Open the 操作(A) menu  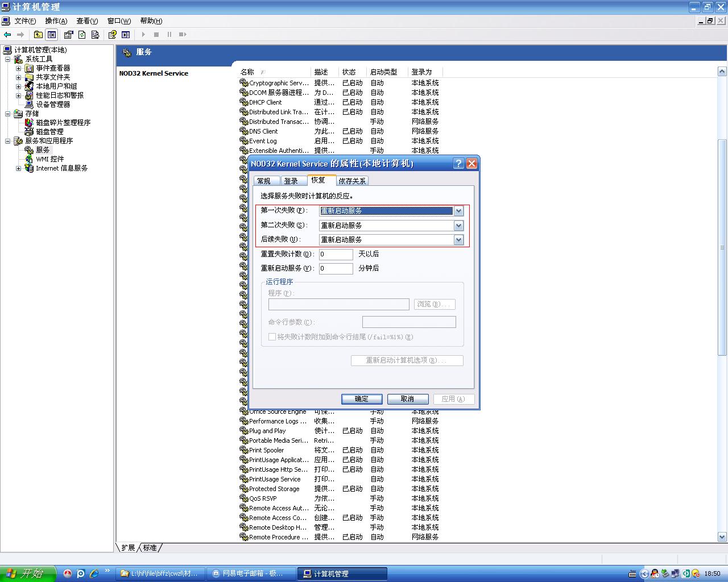click(x=56, y=21)
